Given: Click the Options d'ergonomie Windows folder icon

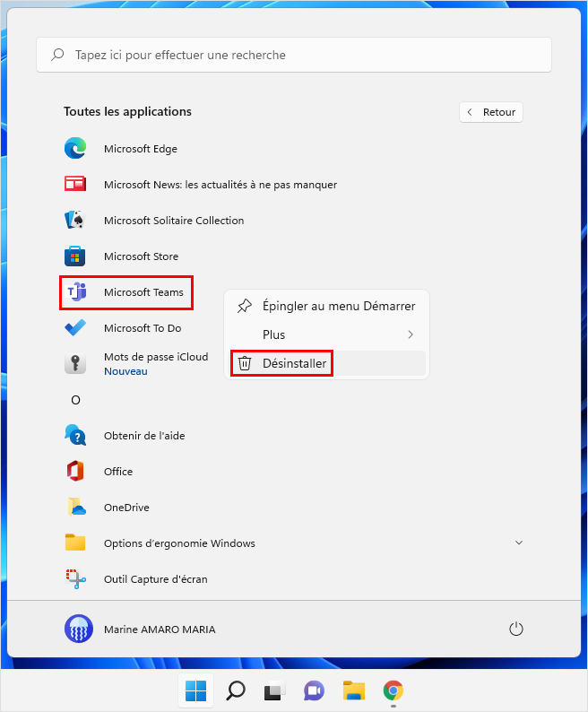Looking at the screenshot, I should (x=75, y=543).
